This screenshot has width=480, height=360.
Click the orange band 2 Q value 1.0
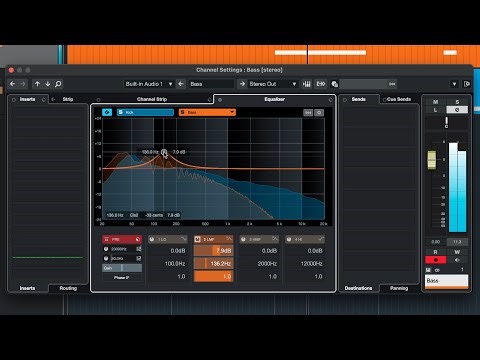click(x=213, y=276)
